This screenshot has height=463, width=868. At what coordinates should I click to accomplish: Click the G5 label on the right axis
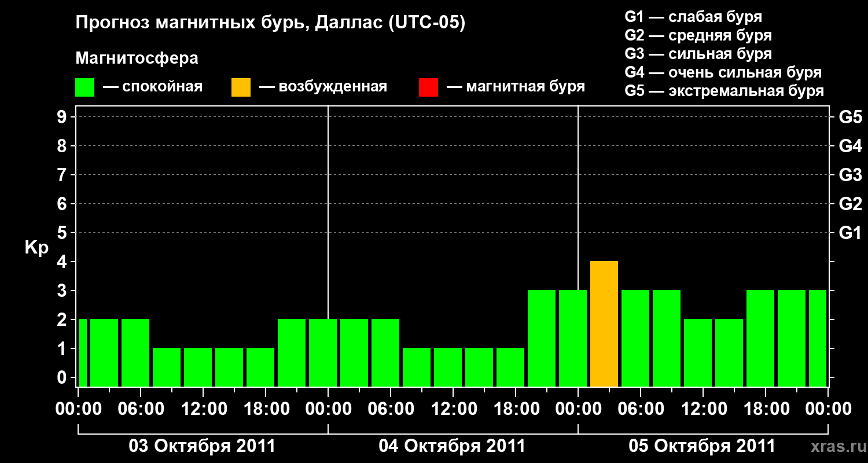point(850,117)
